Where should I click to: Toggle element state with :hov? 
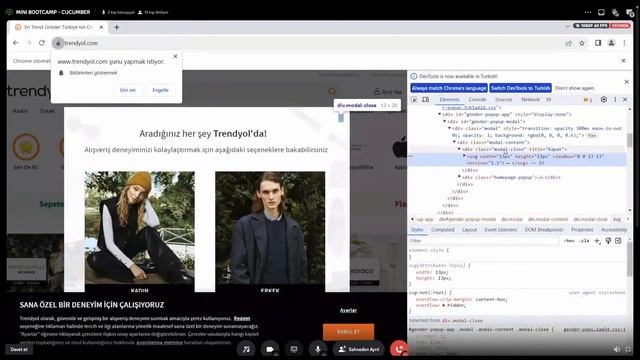(x=569, y=241)
